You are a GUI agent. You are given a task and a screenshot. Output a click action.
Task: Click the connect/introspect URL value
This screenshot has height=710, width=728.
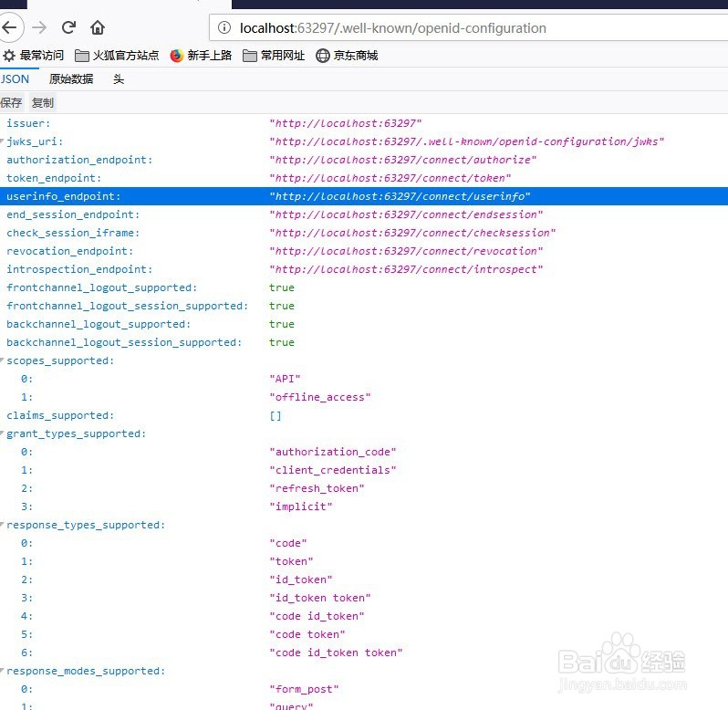[x=406, y=269]
